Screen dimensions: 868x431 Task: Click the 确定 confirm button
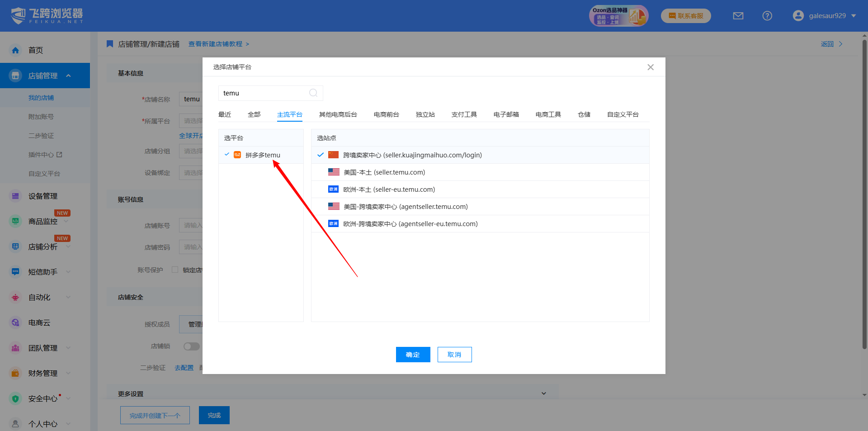click(x=413, y=355)
